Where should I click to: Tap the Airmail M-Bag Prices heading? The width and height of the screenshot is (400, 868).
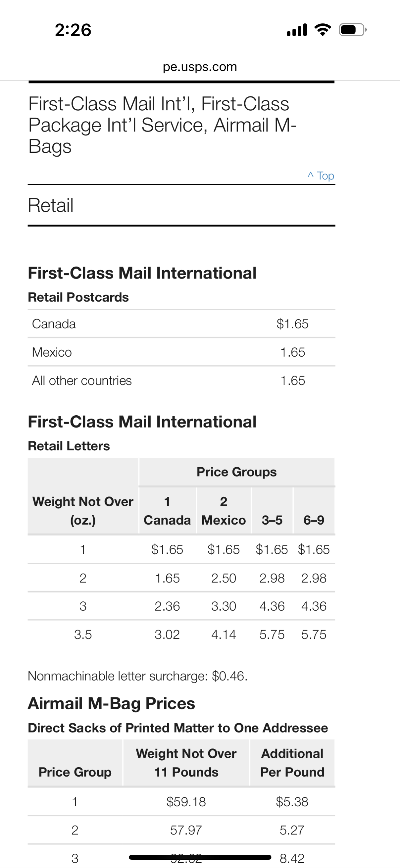click(111, 703)
